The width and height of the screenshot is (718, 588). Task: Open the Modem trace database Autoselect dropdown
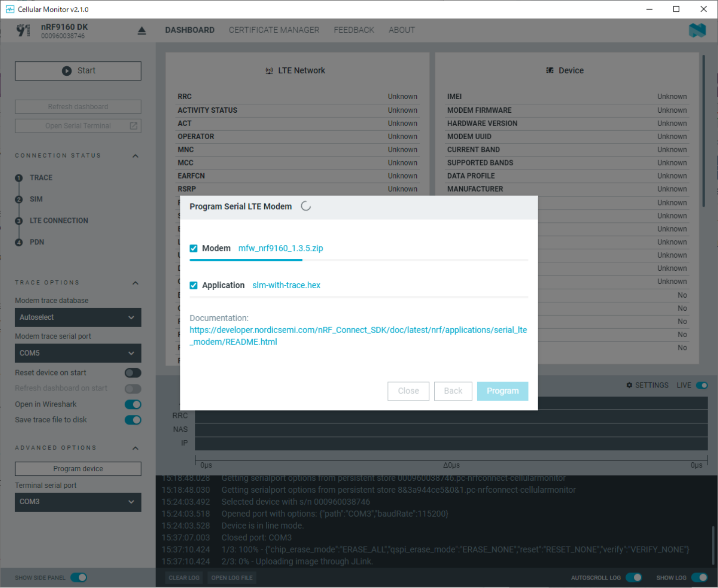click(78, 318)
